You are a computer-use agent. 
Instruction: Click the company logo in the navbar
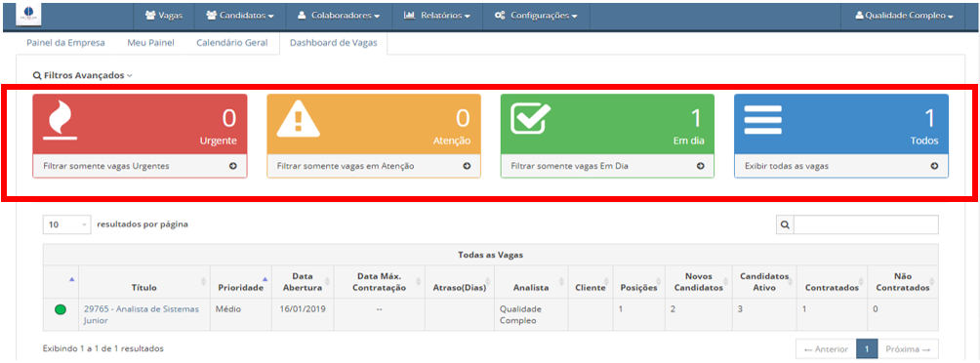tap(28, 15)
